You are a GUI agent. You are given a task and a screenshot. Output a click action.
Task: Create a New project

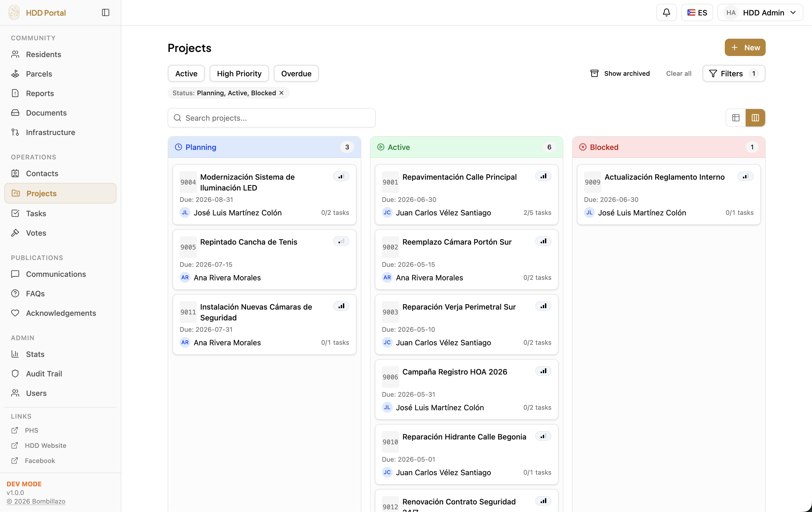(745, 48)
